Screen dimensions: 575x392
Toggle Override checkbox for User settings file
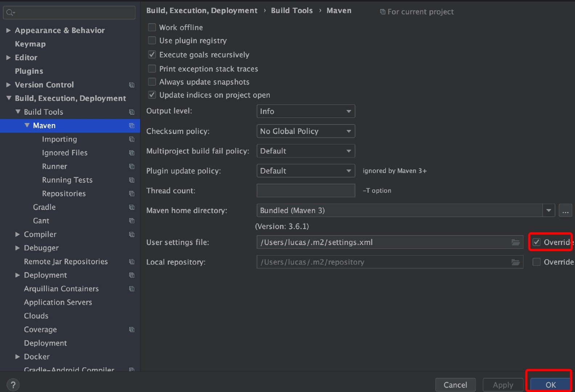click(x=537, y=242)
